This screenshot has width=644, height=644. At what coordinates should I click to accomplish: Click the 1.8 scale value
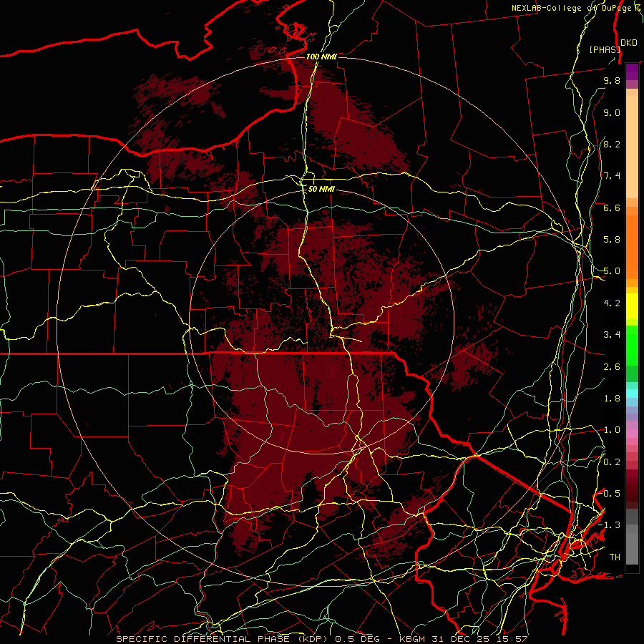point(612,399)
